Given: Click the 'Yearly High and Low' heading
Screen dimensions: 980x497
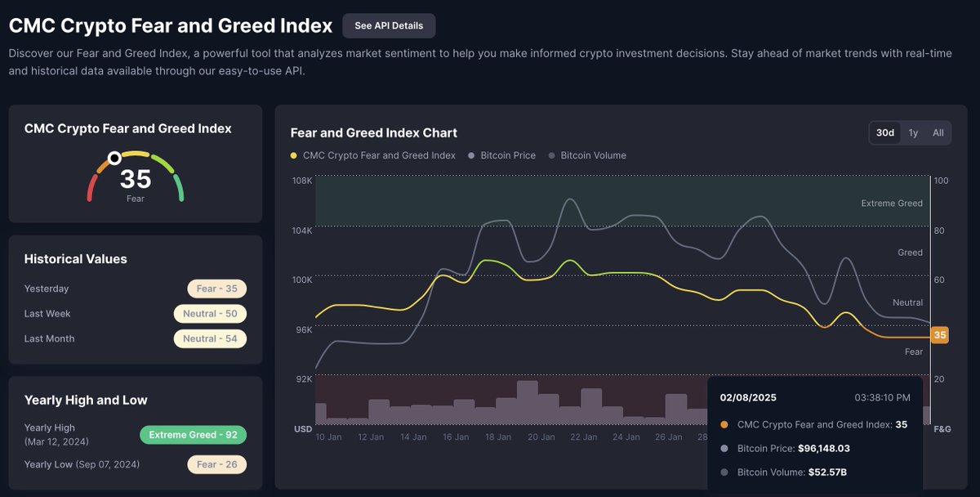Looking at the screenshot, I should tap(86, 400).
